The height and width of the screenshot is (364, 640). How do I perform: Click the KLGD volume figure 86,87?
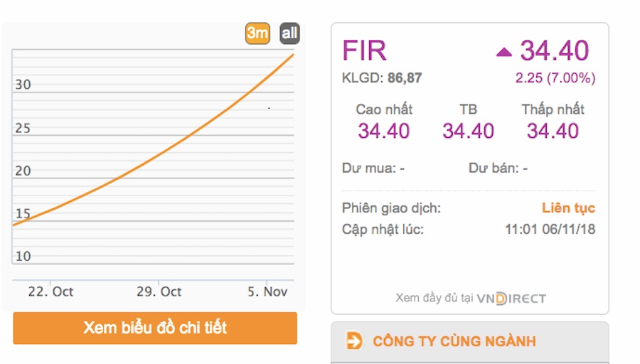405,77
